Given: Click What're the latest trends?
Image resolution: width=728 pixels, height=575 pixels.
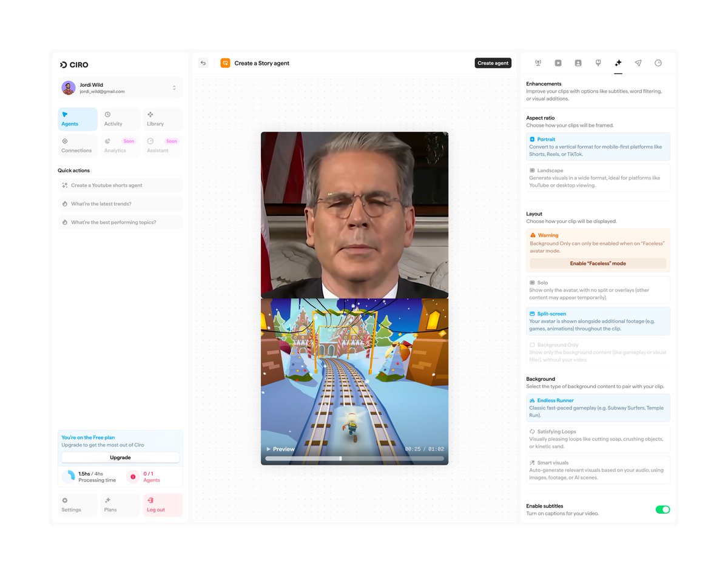Looking at the screenshot, I should click(120, 204).
